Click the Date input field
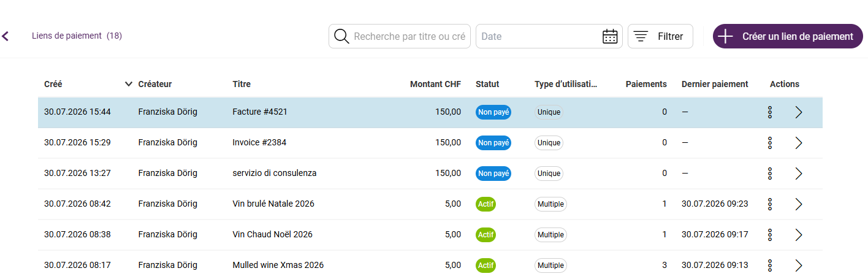 (x=549, y=36)
